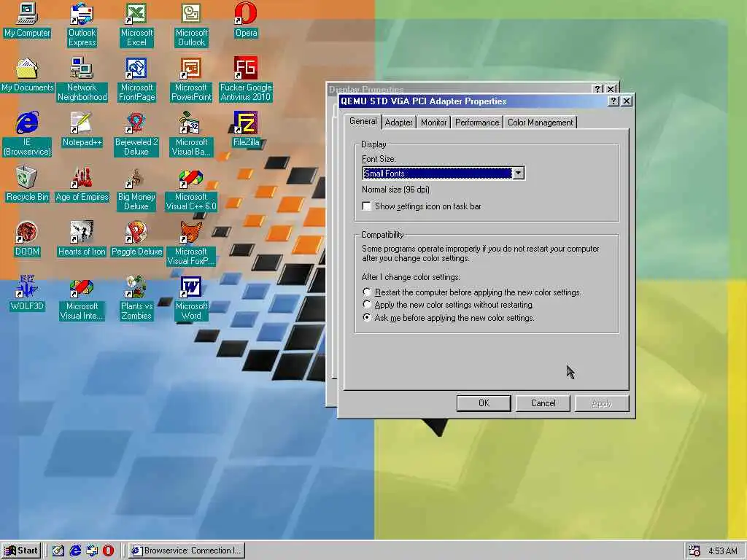
Task: Launch Peggle Deluxe icon
Action: (136, 238)
